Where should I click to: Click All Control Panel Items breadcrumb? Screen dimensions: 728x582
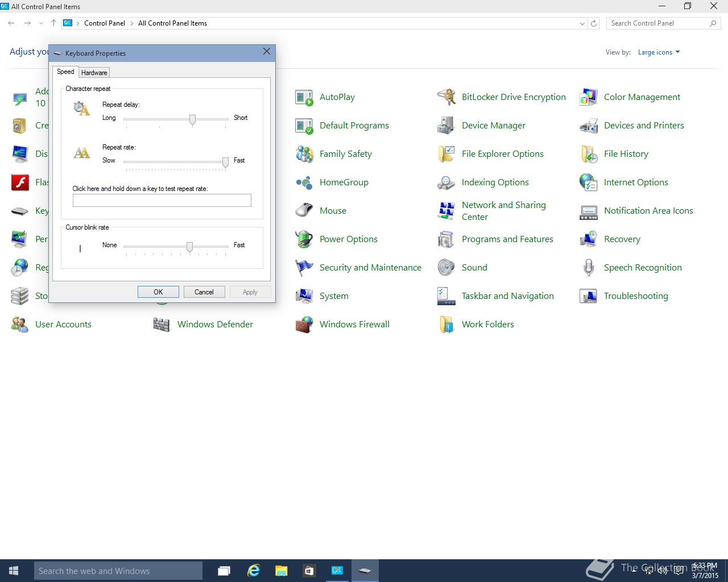(172, 23)
